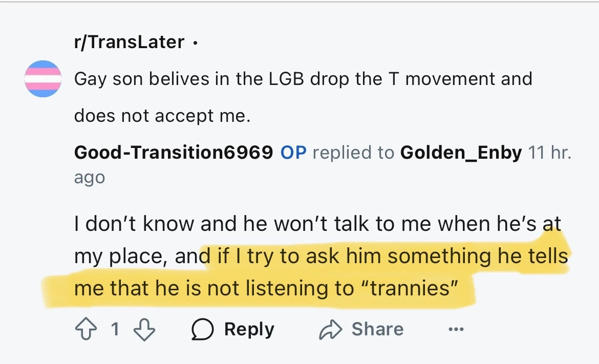Downvote the comment with the down arrow

pyautogui.click(x=144, y=329)
